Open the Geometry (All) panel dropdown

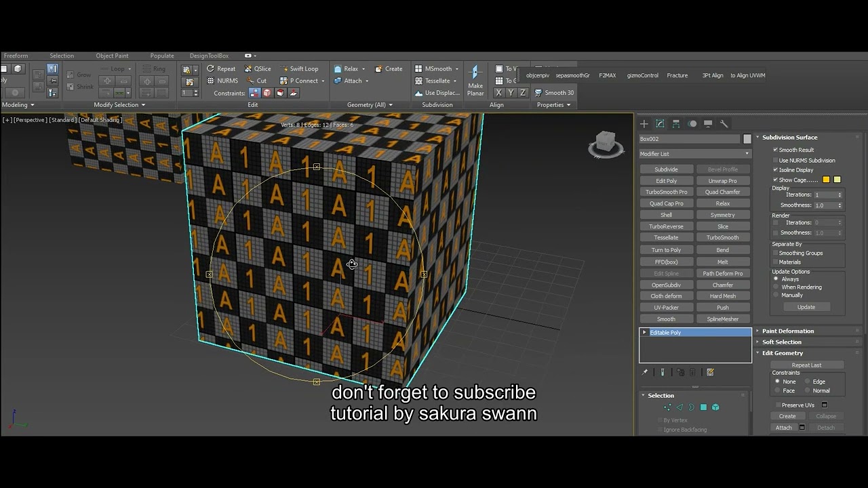tap(370, 105)
